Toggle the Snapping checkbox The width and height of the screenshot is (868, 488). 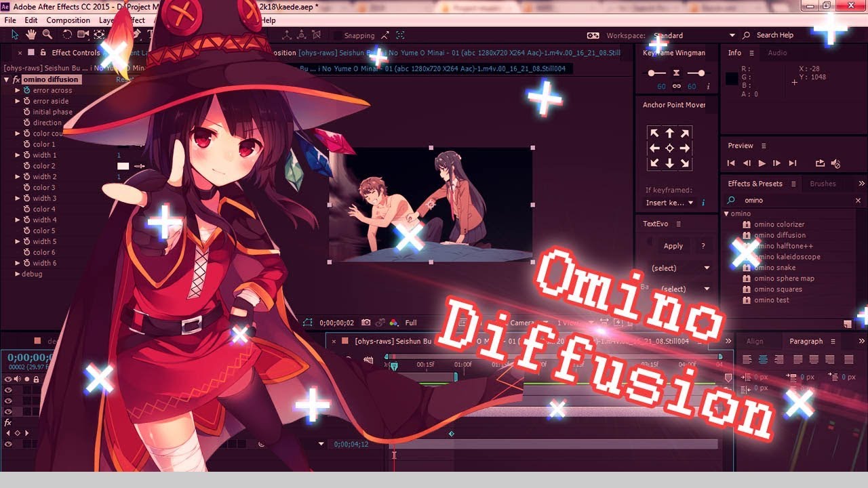coord(337,35)
